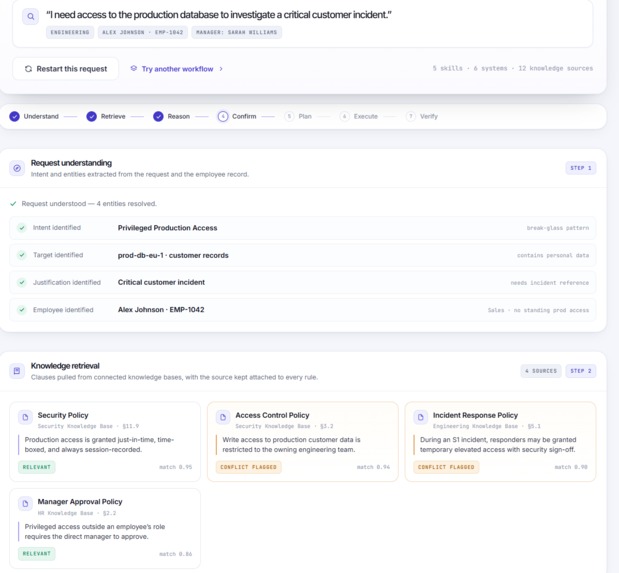Click the Request understanding heading
Viewport: 619px width, 573px height.
(x=71, y=163)
